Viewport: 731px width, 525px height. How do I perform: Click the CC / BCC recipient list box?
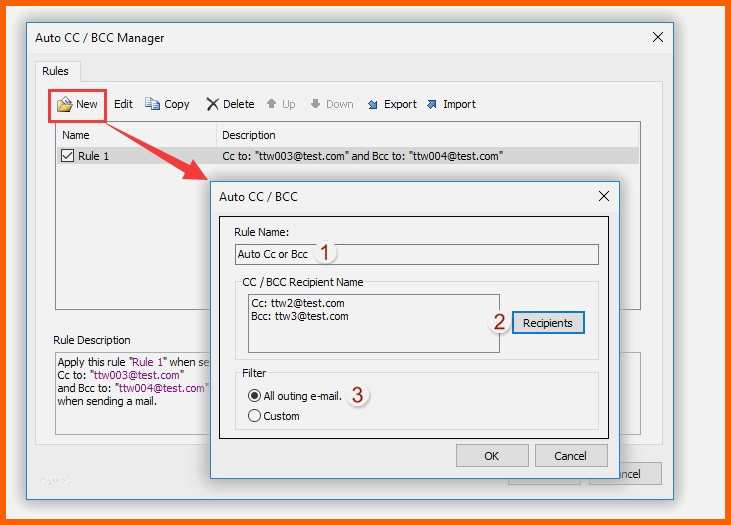point(374,323)
